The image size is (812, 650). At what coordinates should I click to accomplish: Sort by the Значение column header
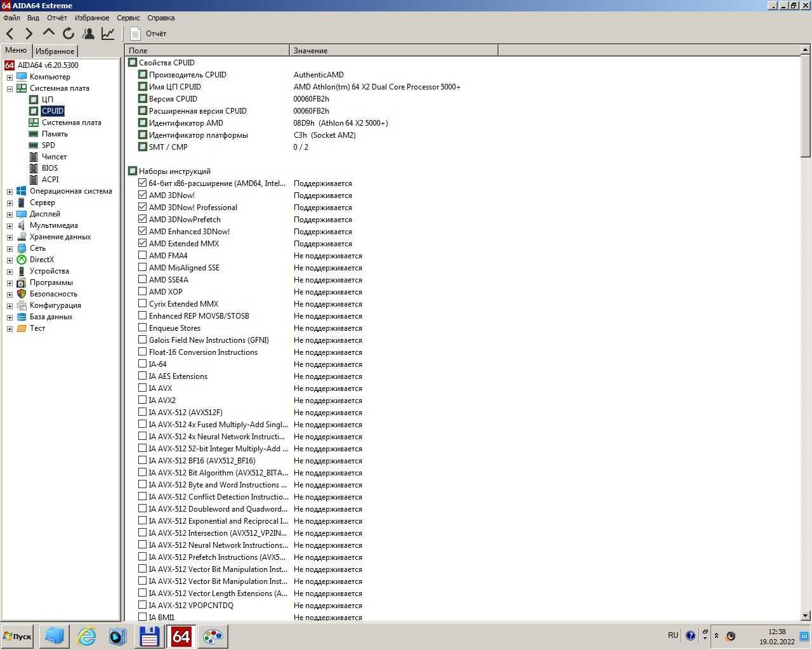394,50
